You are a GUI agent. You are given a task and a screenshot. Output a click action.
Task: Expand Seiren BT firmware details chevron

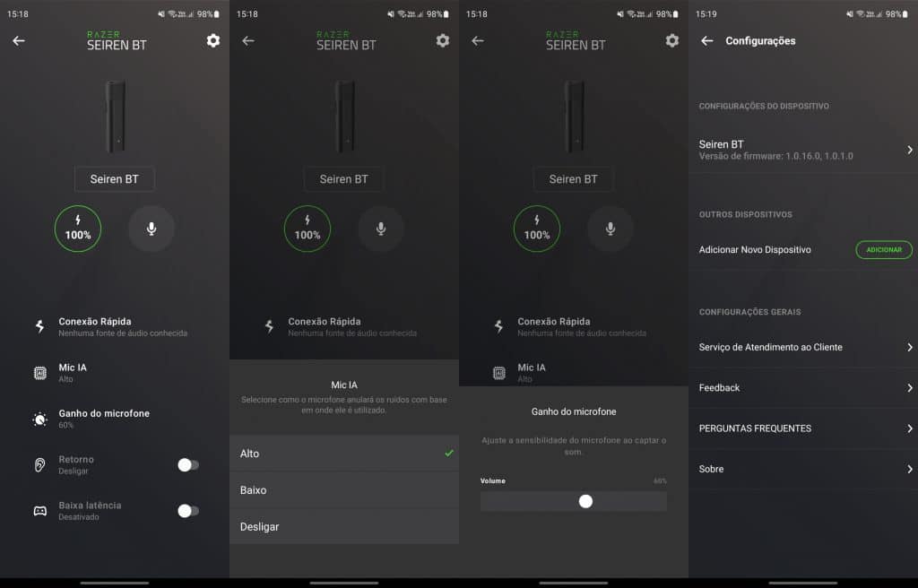910,150
